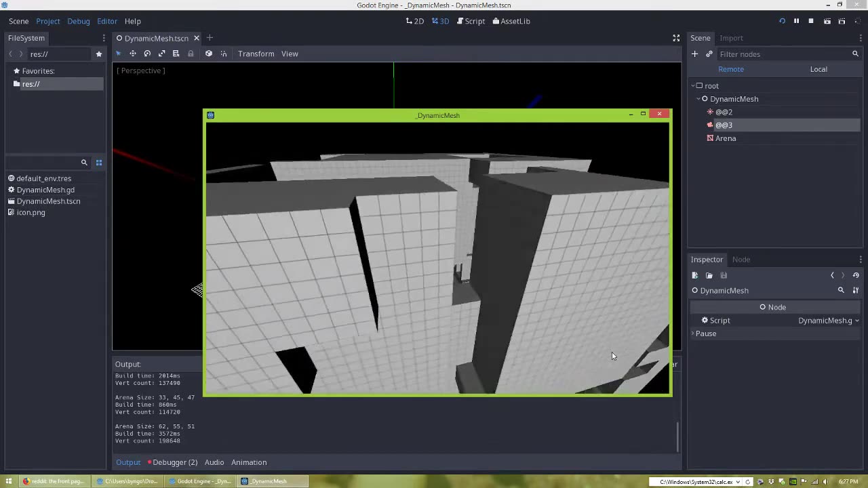
Task: Activate the Move Mode tool
Action: (x=133, y=54)
